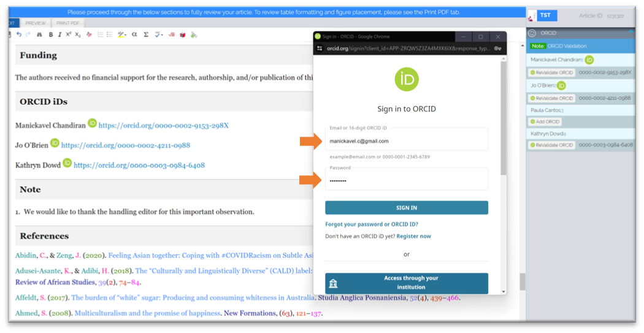The height and width of the screenshot is (333, 644).
Task: Click Add ORCID for Paula Cantos
Action: click(x=545, y=122)
